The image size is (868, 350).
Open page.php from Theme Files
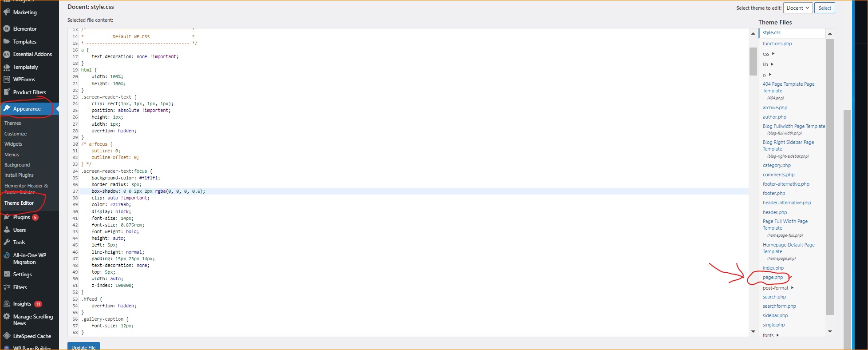pos(773,278)
